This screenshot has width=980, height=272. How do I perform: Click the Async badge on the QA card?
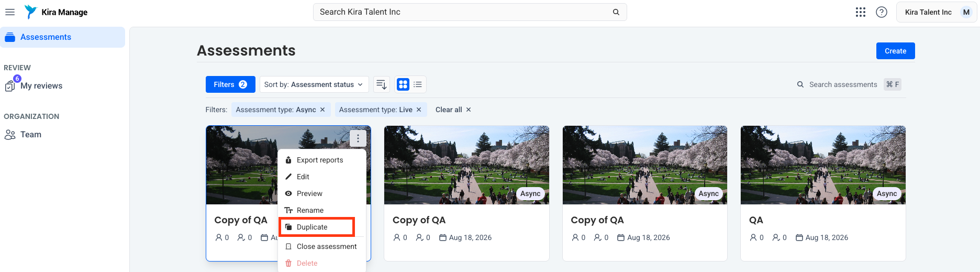tap(887, 193)
